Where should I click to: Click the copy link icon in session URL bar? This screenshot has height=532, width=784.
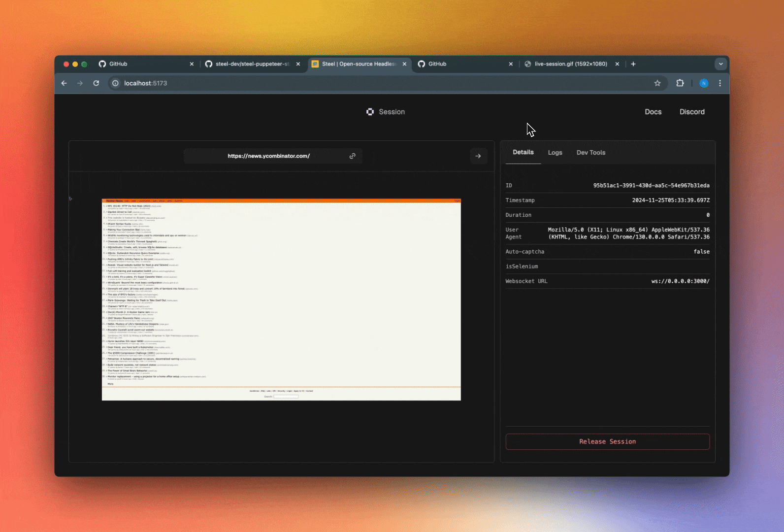click(x=353, y=156)
